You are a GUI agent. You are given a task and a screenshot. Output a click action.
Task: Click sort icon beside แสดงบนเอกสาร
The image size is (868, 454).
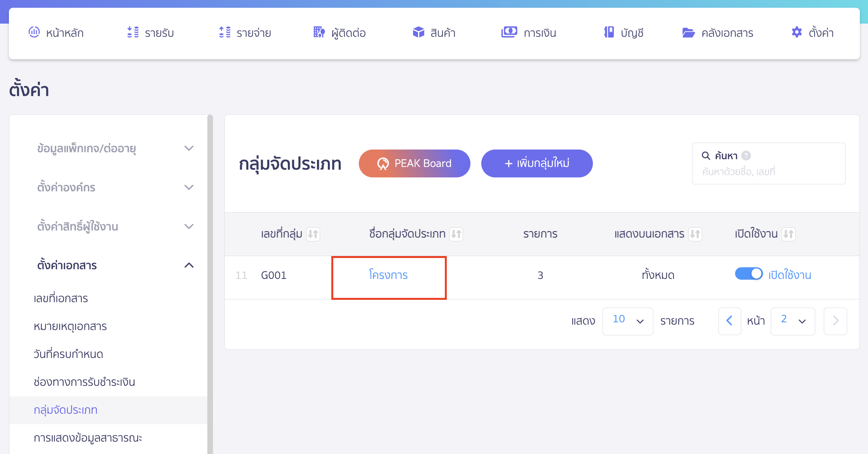tap(695, 234)
